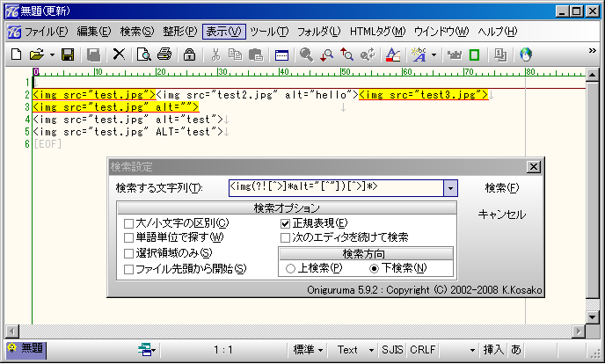Open the dropdown arrow beside the ABC highlight icon

point(434,55)
